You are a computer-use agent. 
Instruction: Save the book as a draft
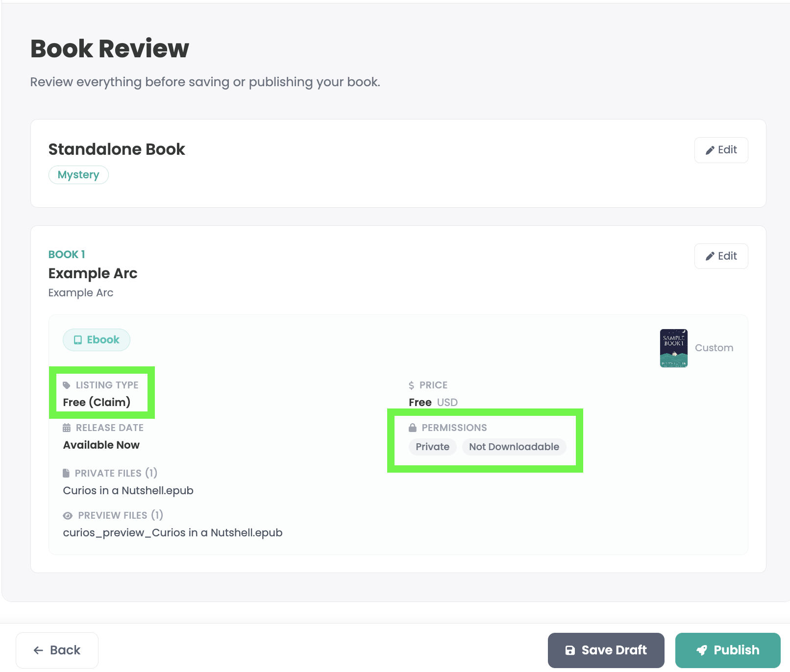pos(606,650)
